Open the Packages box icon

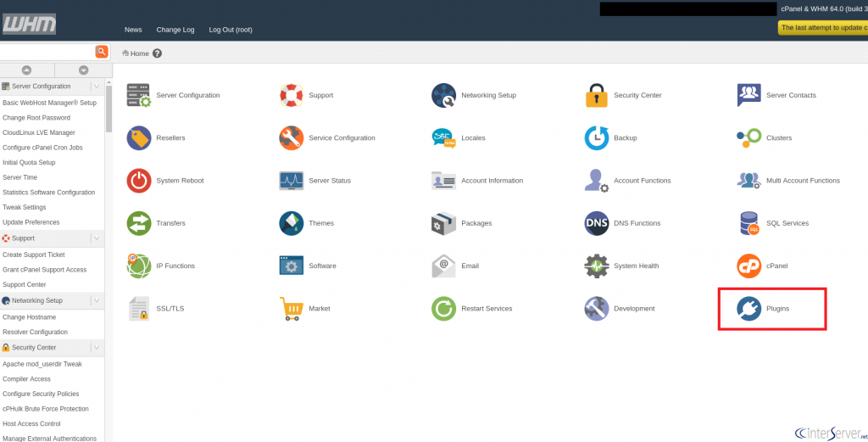click(x=444, y=223)
